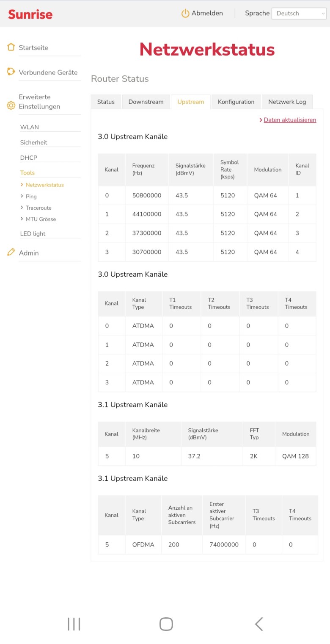This screenshot has height=644, width=330.
Task: Open the LED light settings
Action: (33, 233)
